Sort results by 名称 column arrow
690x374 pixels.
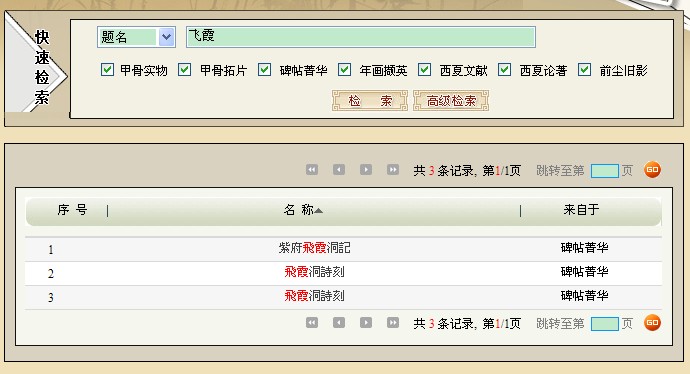click(319, 211)
